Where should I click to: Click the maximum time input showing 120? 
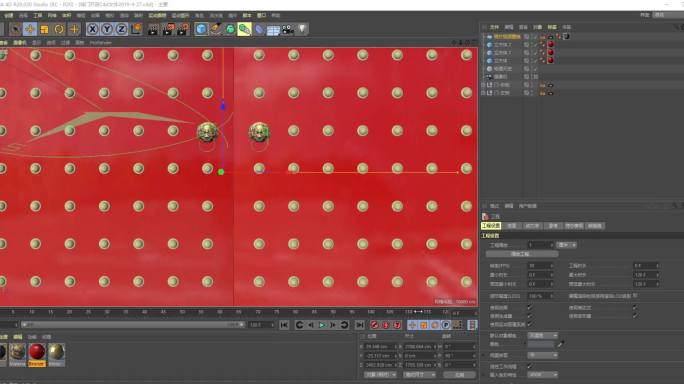[646, 275]
